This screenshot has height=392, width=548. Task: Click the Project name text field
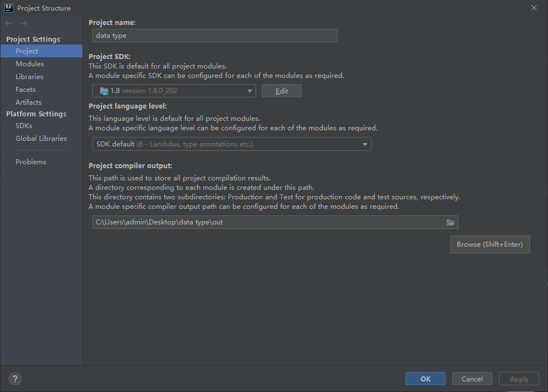(x=214, y=36)
